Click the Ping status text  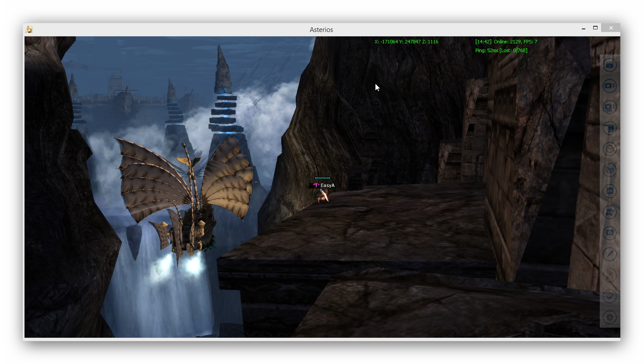[501, 50]
